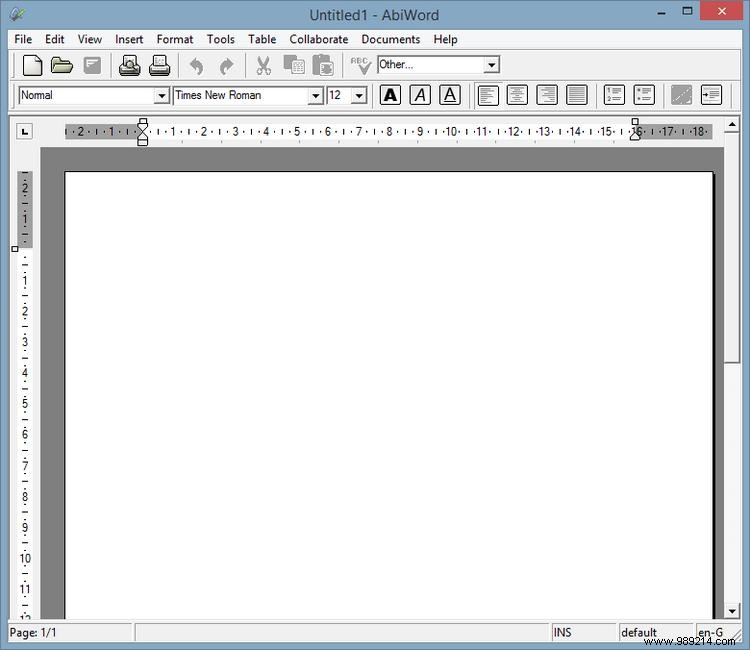Click the AbiWord application icon in title bar
Viewport: 750px width, 650px height.
pos(17,14)
